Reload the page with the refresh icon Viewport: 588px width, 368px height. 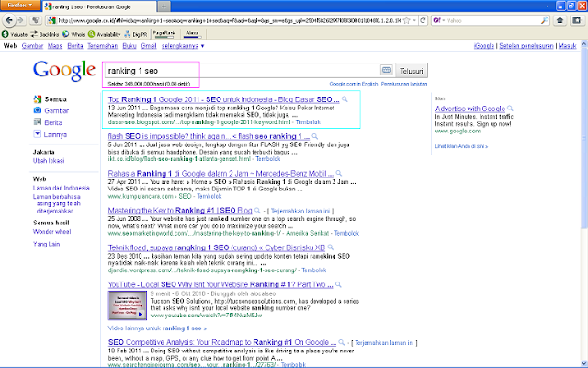[x=423, y=20]
